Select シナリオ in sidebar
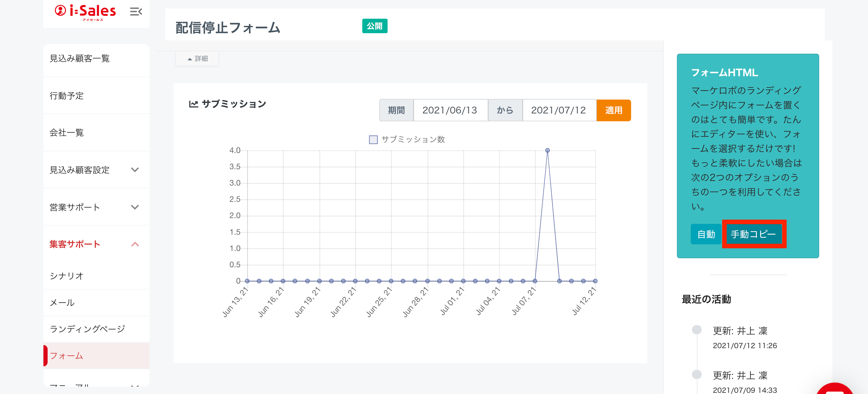The height and width of the screenshot is (394, 868). 66,276
